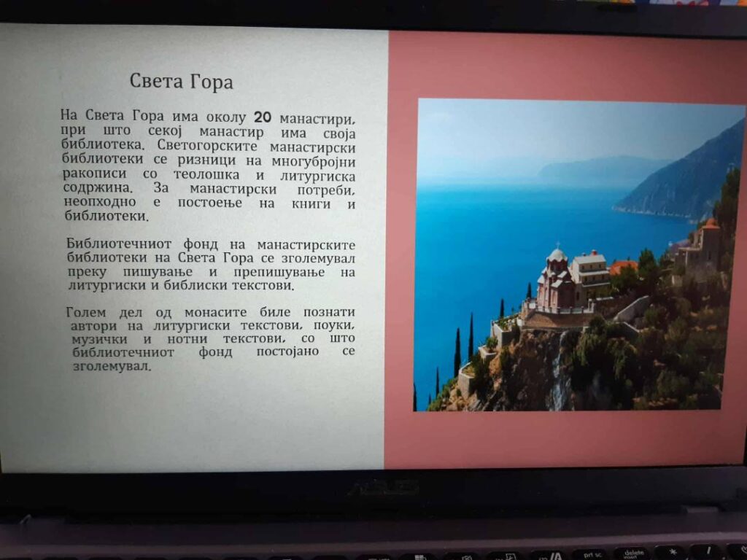Click the word "ракописи" in the first paragraph
Viewport: 747px width, 560px height.
pyautogui.click(x=94, y=174)
